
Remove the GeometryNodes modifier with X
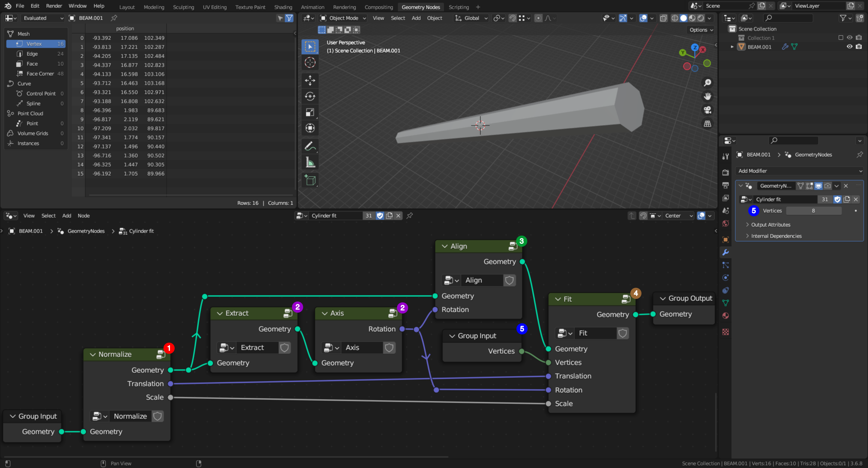846,186
